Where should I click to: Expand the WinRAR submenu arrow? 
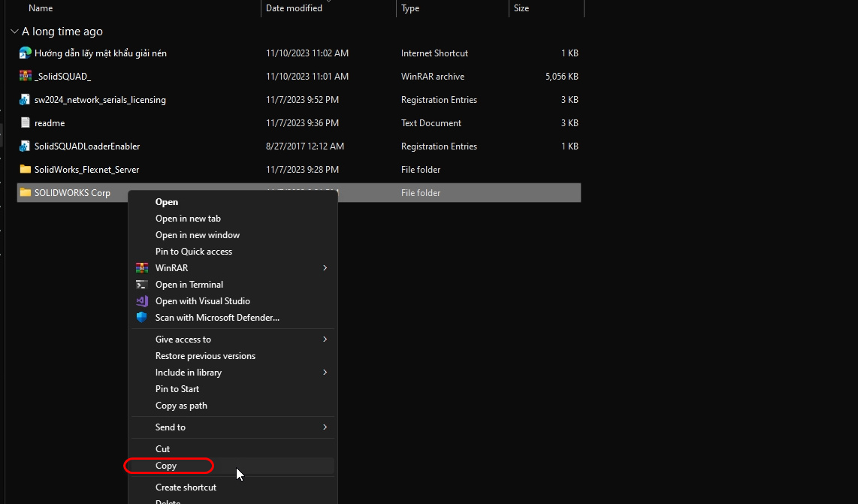pos(325,267)
